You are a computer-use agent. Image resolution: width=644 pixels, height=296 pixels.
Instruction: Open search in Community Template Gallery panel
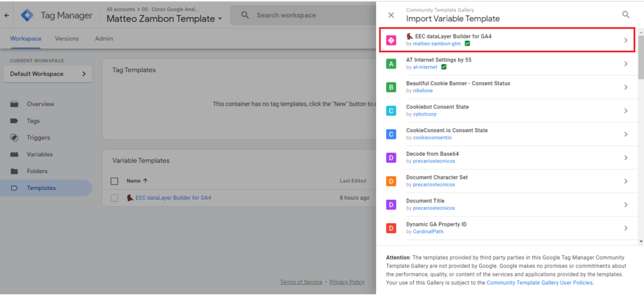626,15
